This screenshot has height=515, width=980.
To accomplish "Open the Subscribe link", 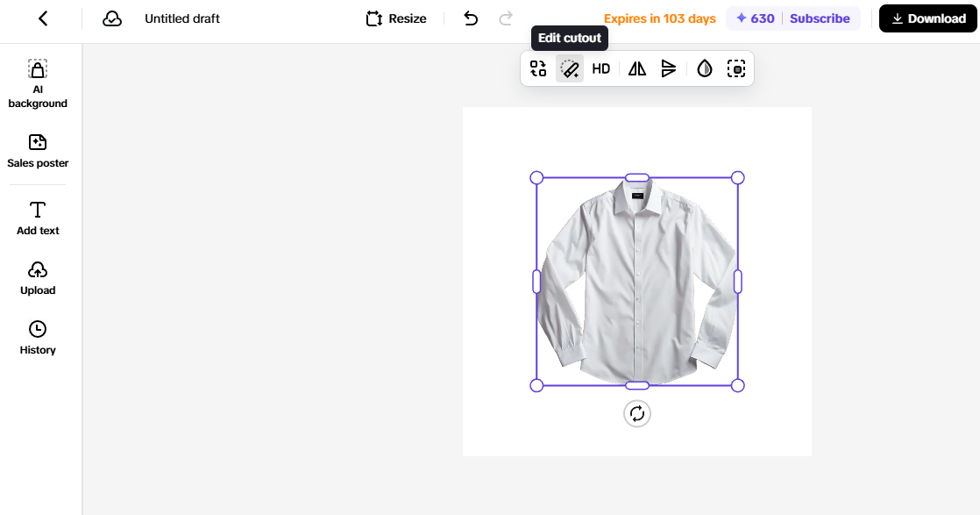I will pyautogui.click(x=820, y=18).
